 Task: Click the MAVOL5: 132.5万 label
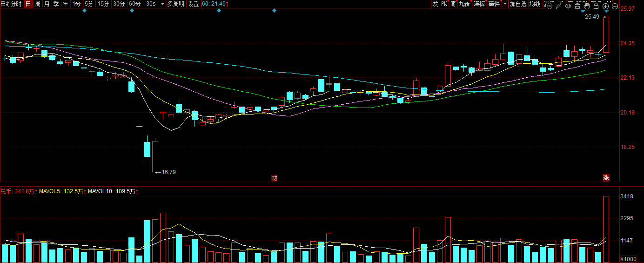click(63, 191)
